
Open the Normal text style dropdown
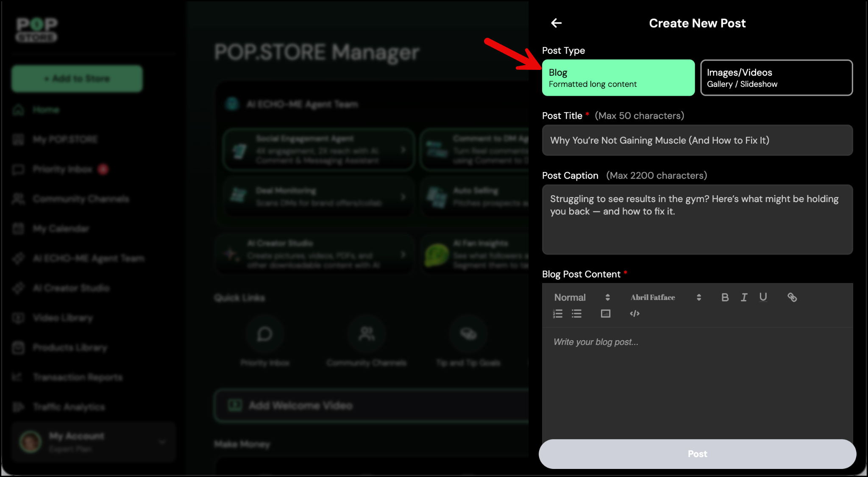581,297
